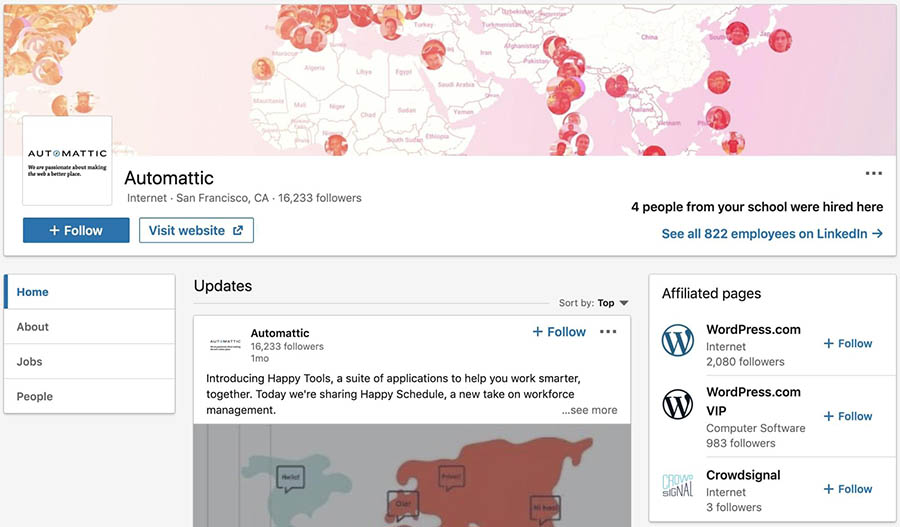900x527 pixels.
Task: Expand post text with see more
Action: point(589,410)
